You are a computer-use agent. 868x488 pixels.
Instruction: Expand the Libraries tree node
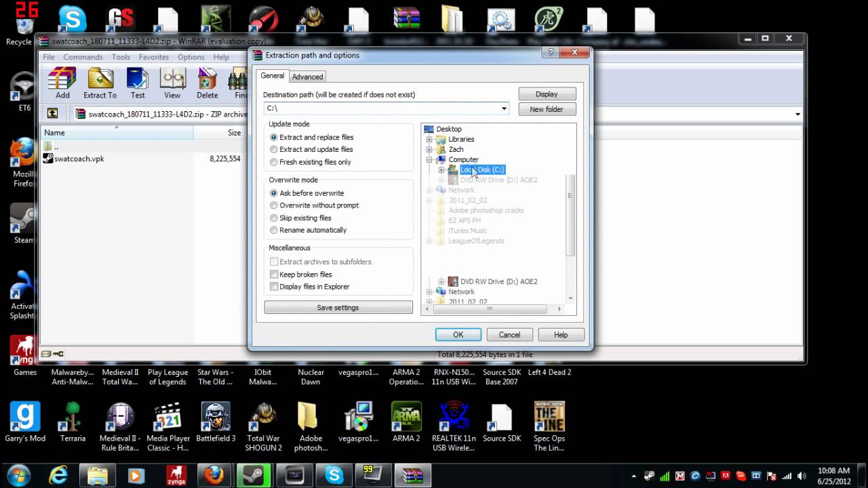[x=429, y=140]
